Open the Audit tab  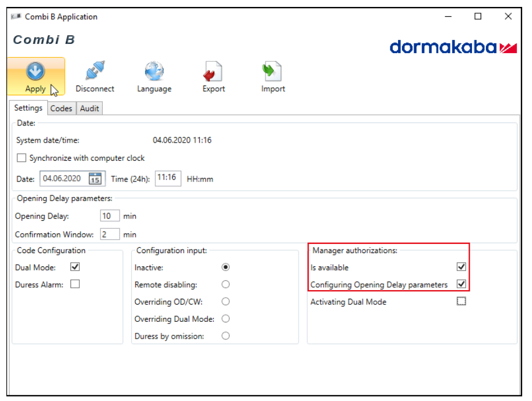90,108
